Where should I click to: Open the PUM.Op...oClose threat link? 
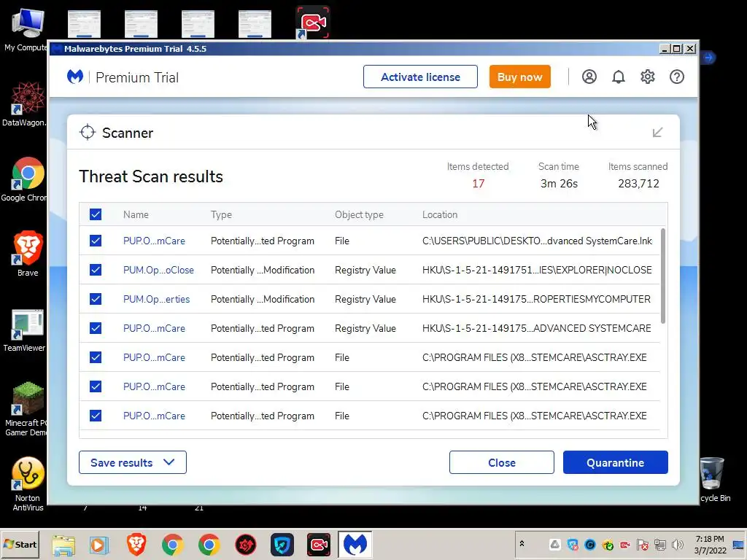click(158, 270)
